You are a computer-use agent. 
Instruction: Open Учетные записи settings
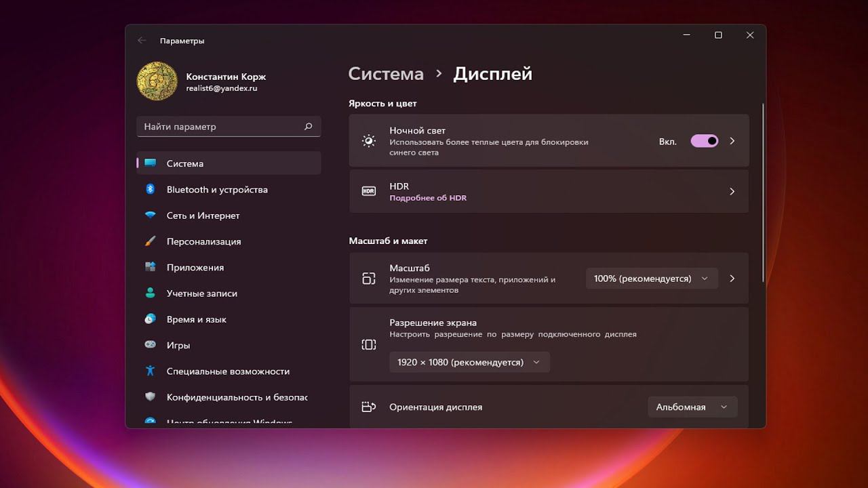click(229, 293)
